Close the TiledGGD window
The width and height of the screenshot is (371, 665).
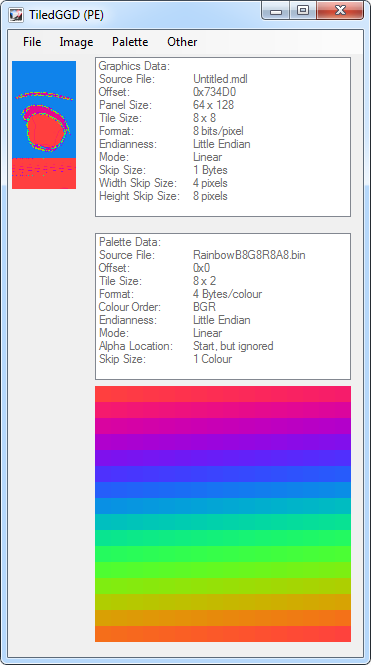tap(340, 11)
